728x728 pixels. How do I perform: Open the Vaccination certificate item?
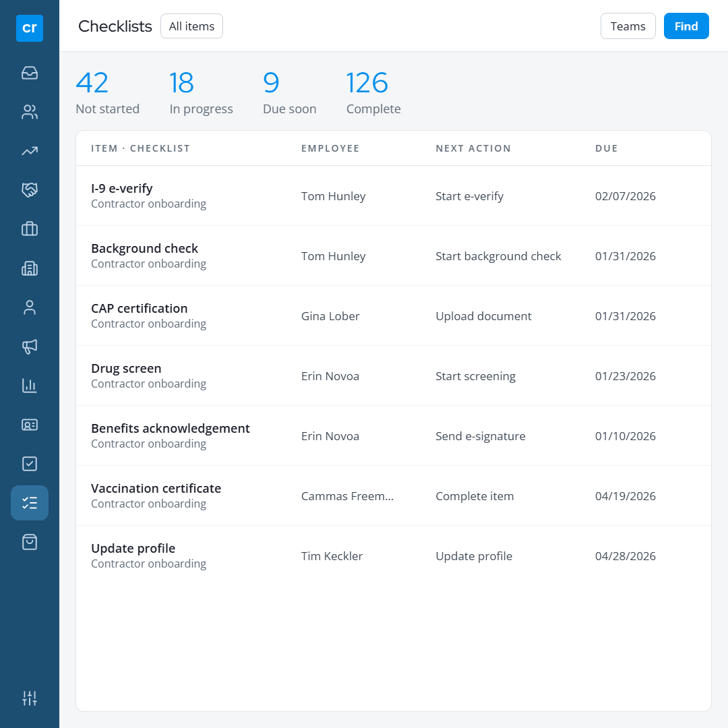pos(156,489)
